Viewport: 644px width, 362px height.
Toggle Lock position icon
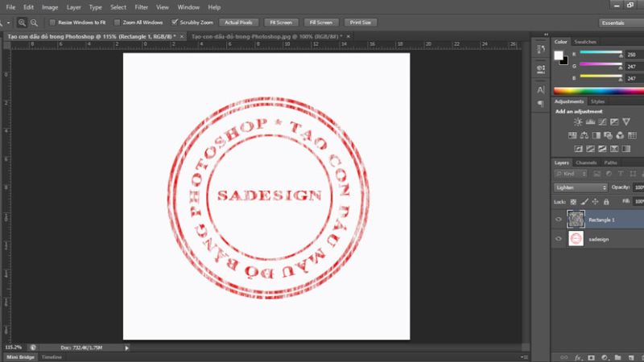click(x=595, y=202)
